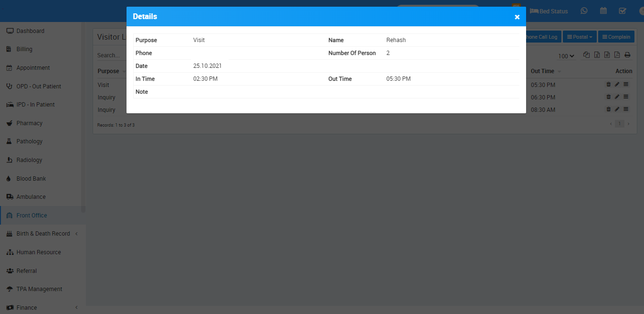Open the Blood Bank module
The image size is (644, 314).
(x=31, y=179)
